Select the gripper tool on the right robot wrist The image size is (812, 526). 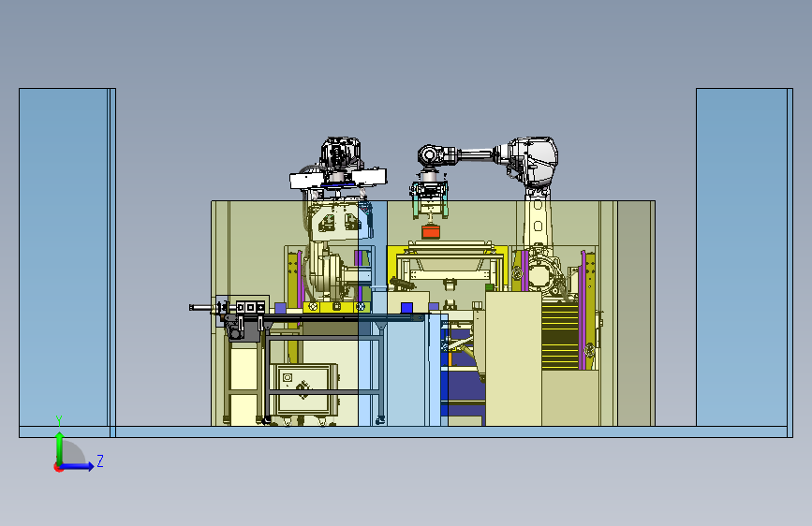coord(430,198)
